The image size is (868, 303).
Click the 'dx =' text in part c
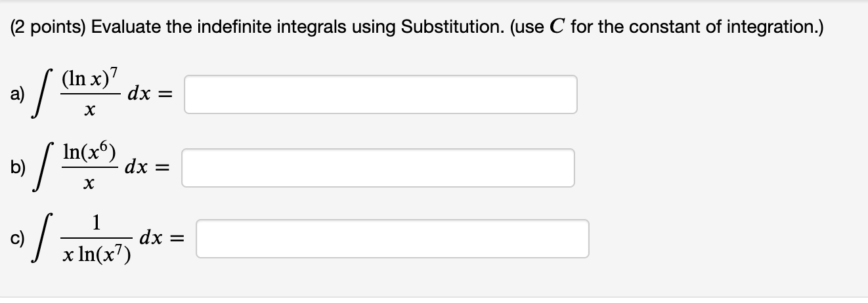(x=165, y=237)
